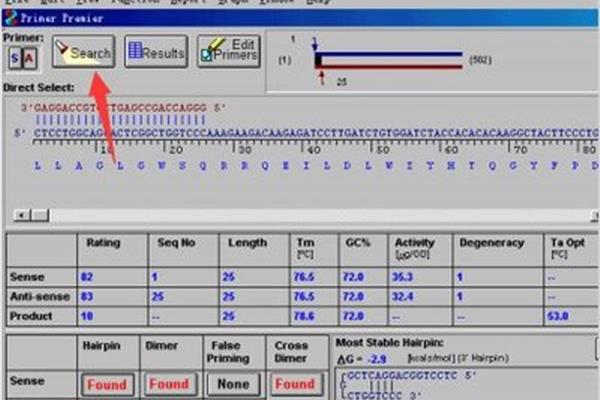Open the Results button
This screenshot has height=400, width=600.
(x=156, y=52)
